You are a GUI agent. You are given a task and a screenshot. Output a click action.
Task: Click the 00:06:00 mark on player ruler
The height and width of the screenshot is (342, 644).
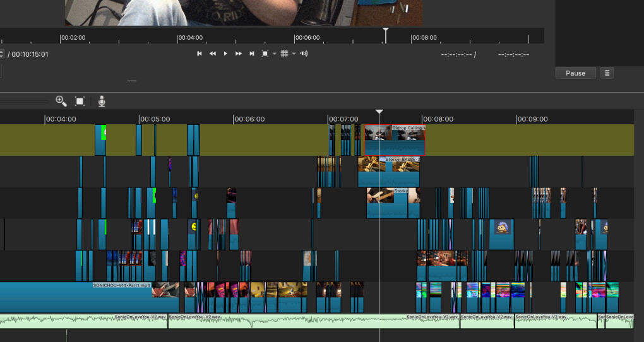(307, 37)
